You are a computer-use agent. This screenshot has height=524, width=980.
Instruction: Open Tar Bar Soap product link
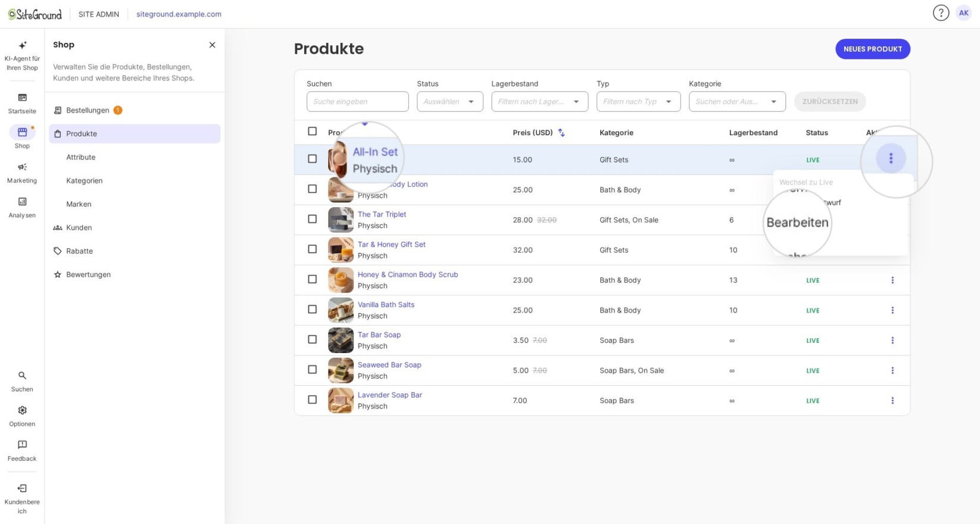(x=379, y=335)
